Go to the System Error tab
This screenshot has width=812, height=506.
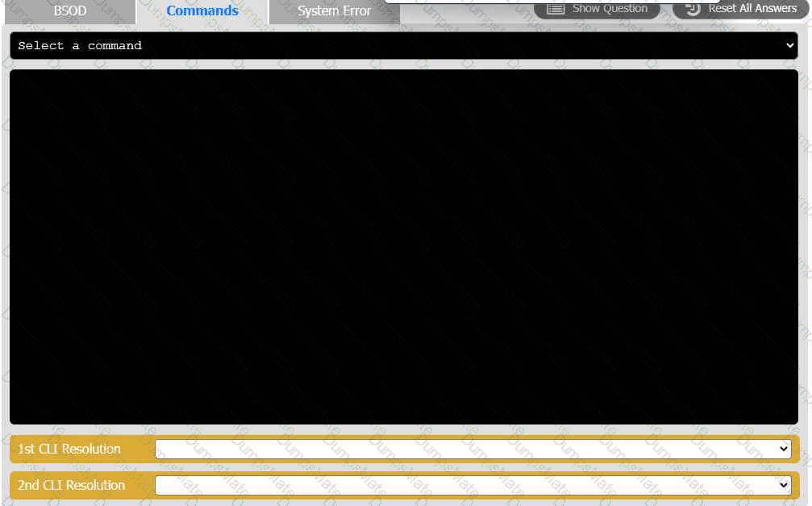point(334,11)
